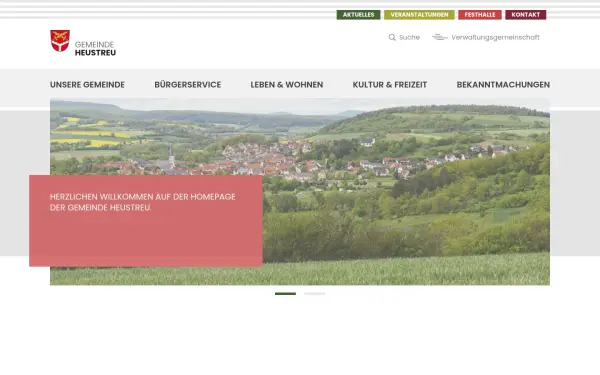Screen dimensions: 600x375
Task: Open the Veranstaltungen page
Action: (x=419, y=15)
